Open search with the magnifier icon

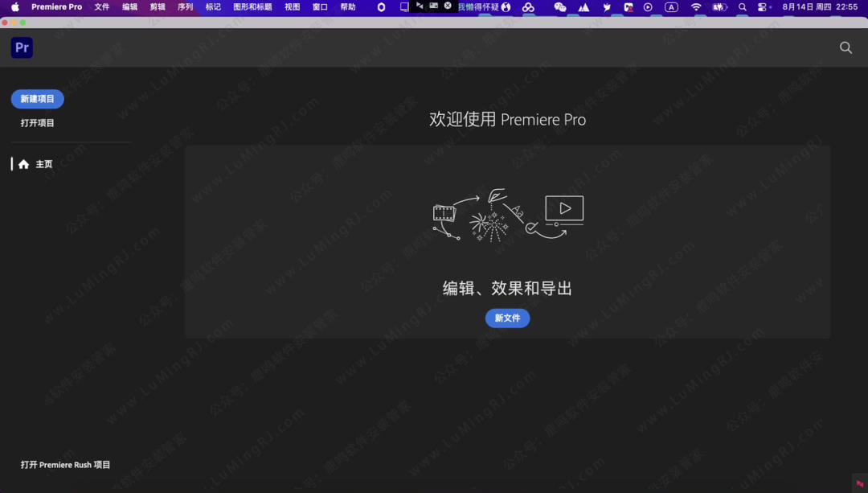pyautogui.click(x=845, y=47)
